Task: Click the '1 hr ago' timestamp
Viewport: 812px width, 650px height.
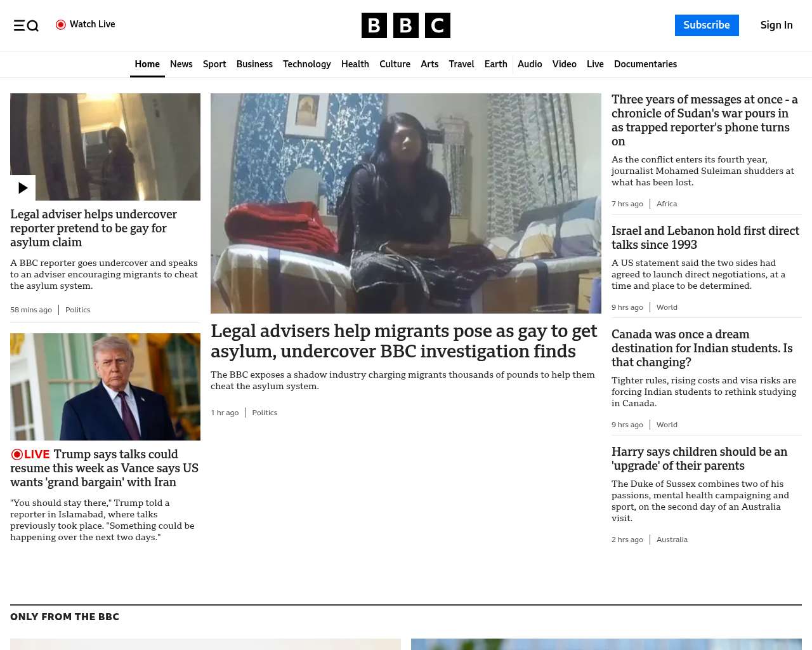Action: point(225,413)
